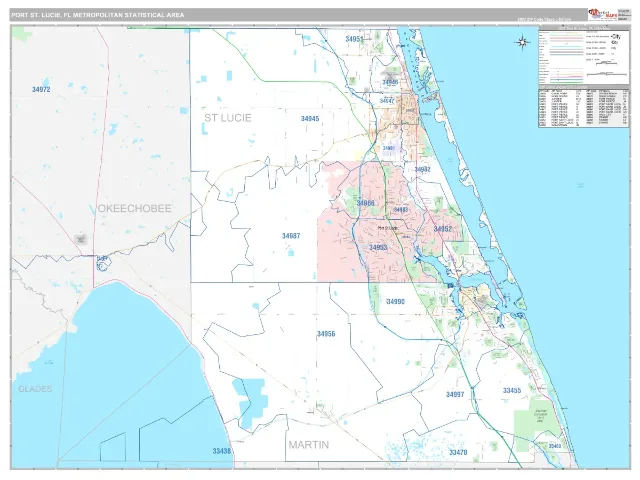The height and width of the screenshot is (480, 640).
Task: Click ZIP code label 34952
Action: pos(443,229)
